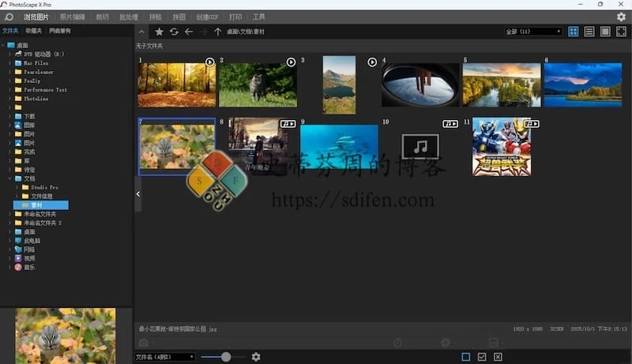Click the play icon on thumbnail 2
The height and width of the screenshot is (364, 632).
(x=291, y=62)
